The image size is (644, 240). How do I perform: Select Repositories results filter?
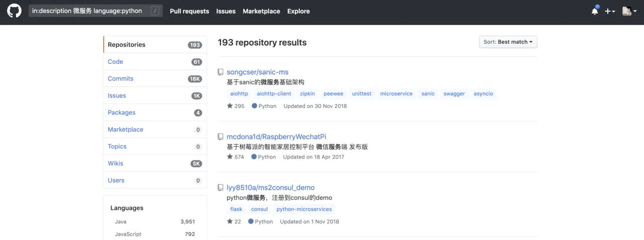click(x=155, y=45)
